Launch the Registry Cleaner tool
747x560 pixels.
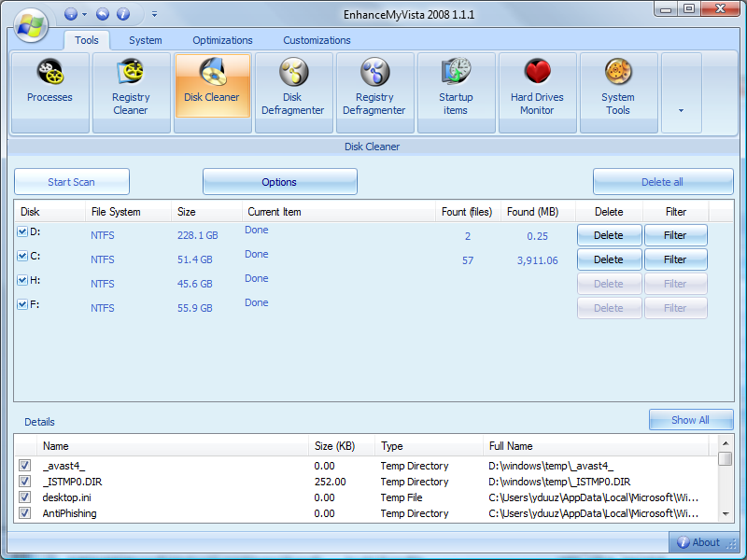tap(131, 92)
